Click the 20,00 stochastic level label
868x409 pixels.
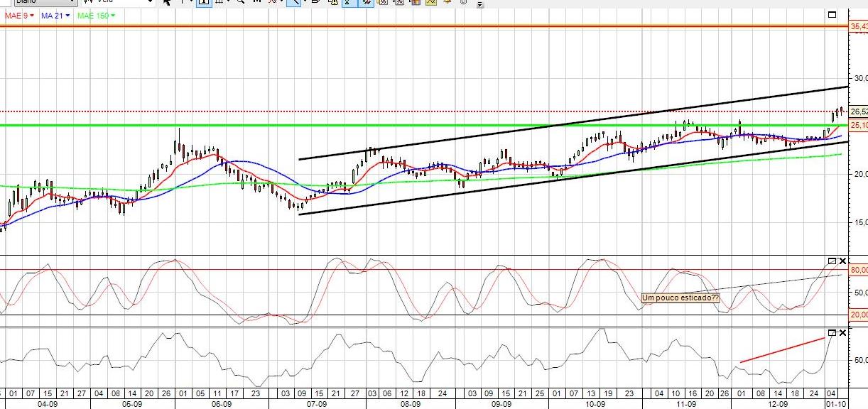click(x=859, y=315)
